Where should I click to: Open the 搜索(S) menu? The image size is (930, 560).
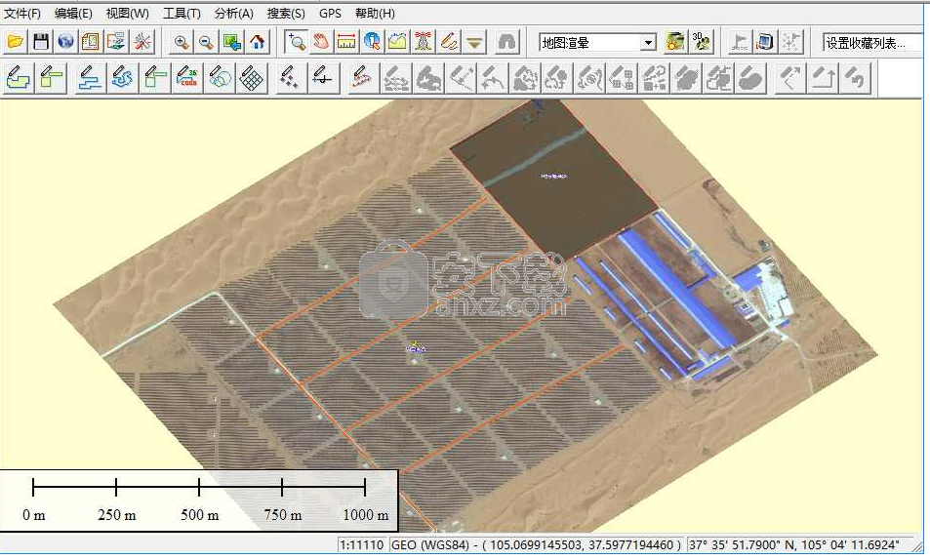coord(286,13)
